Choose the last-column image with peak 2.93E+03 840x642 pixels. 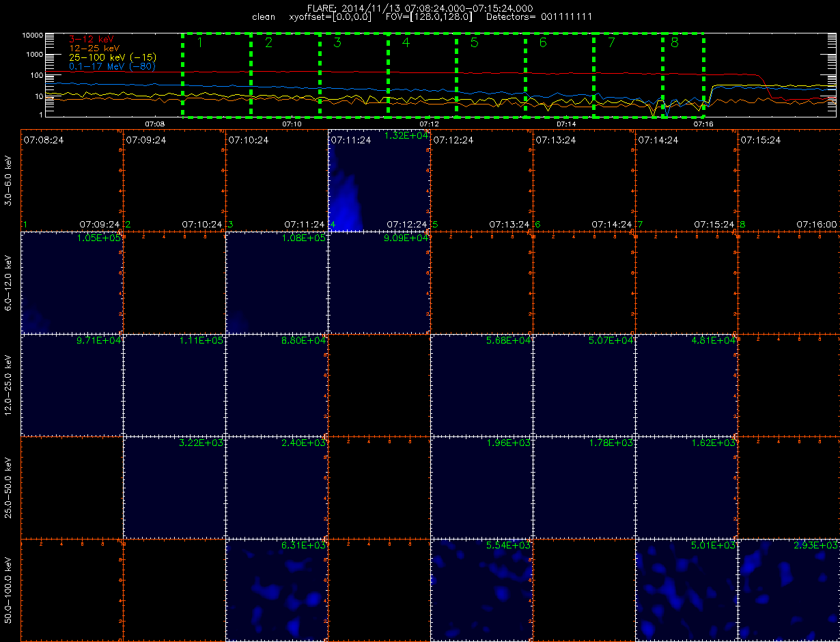tap(789, 590)
